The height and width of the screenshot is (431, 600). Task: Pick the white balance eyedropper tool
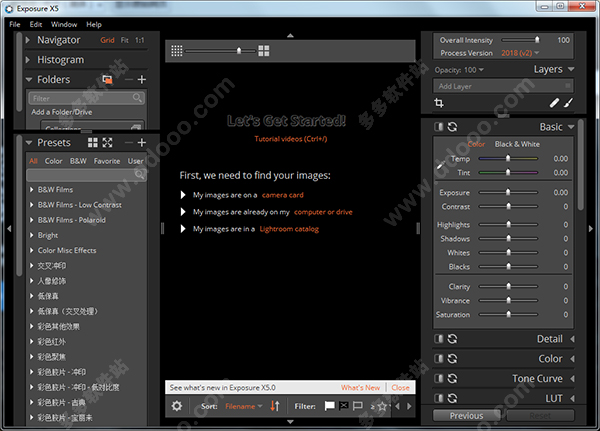[440, 165]
